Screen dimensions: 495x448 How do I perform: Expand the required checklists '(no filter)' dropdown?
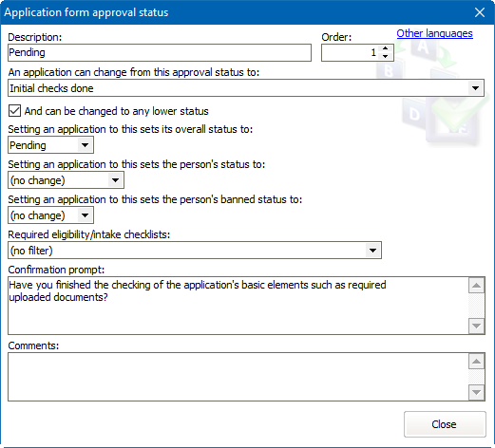[x=372, y=251]
